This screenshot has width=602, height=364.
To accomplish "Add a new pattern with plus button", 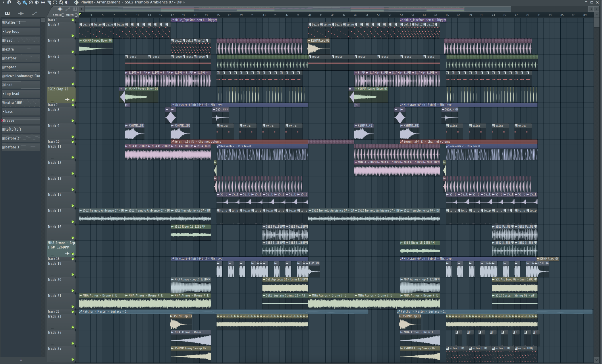I will click(21, 360).
